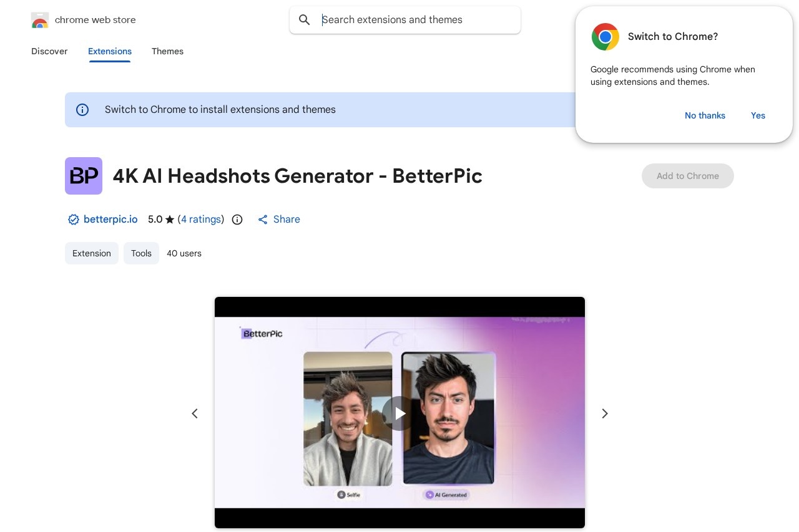Image resolution: width=799 pixels, height=532 pixels.
Task: Click the BetterPic extension icon
Action: (x=84, y=176)
